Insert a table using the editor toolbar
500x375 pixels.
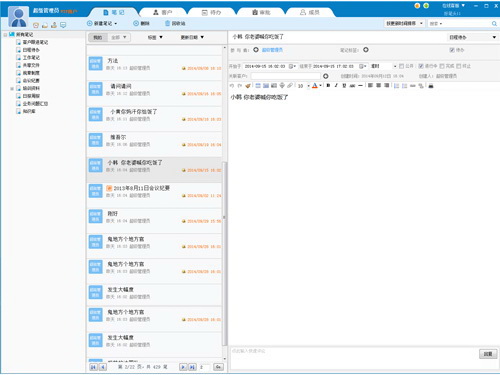258,86
